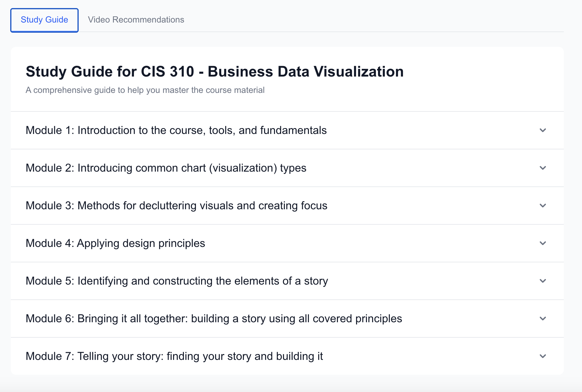Viewport: 582px width, 392px height.
Task: Click the Study Guide for CIS 310 heading
Action: coord(214,72)
